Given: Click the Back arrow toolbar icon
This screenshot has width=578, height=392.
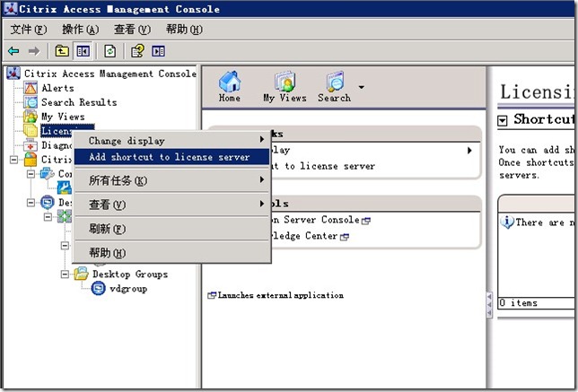Looking at the screenshot, I should (13, 51).
